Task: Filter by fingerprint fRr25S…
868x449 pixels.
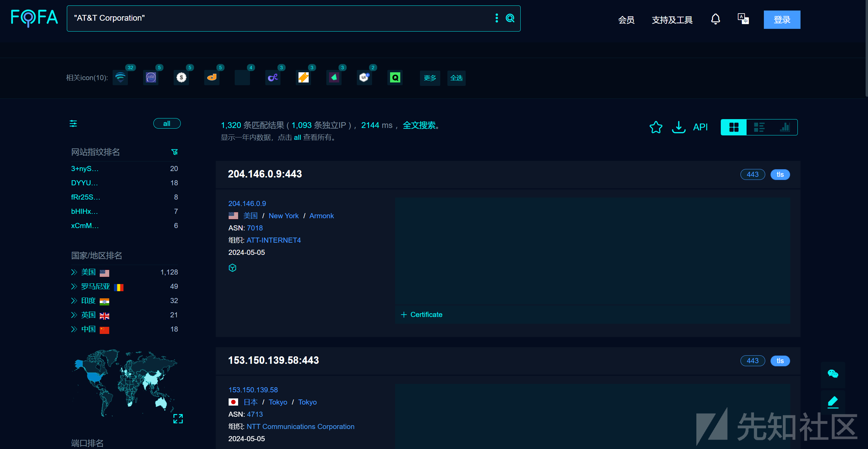Action: click(x=86, y=197)
